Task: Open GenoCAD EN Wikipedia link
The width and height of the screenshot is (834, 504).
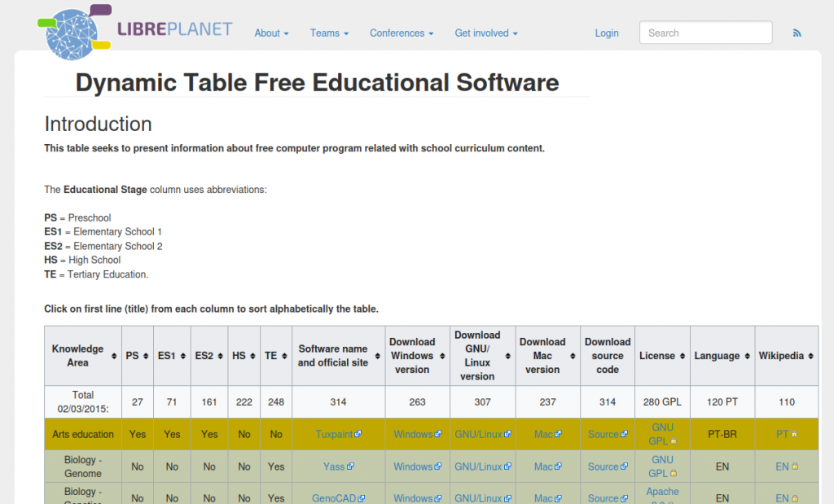Action: (x=786, y=498)
